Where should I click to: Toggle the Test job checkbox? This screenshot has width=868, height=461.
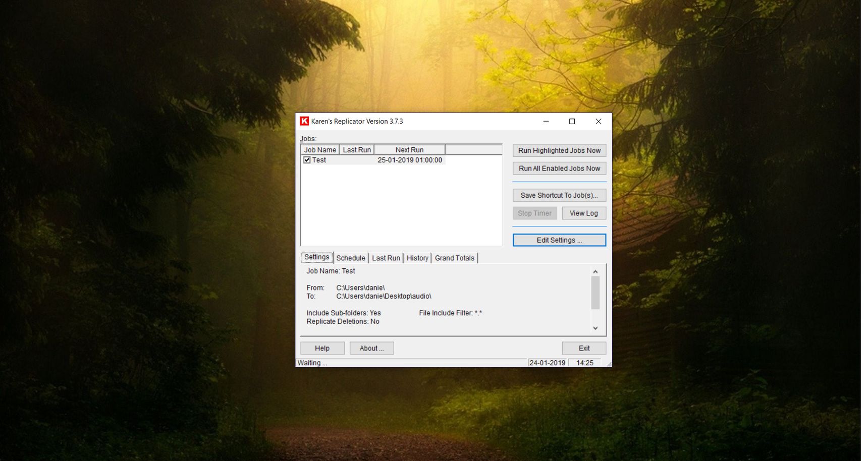pos(307,160)
